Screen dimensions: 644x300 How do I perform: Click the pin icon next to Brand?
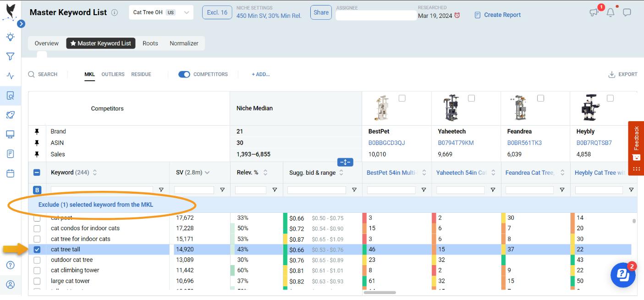click(x=37, y=132)
